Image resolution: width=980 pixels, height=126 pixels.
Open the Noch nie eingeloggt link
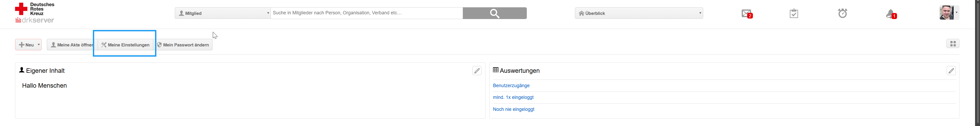[x=513, y=109]
